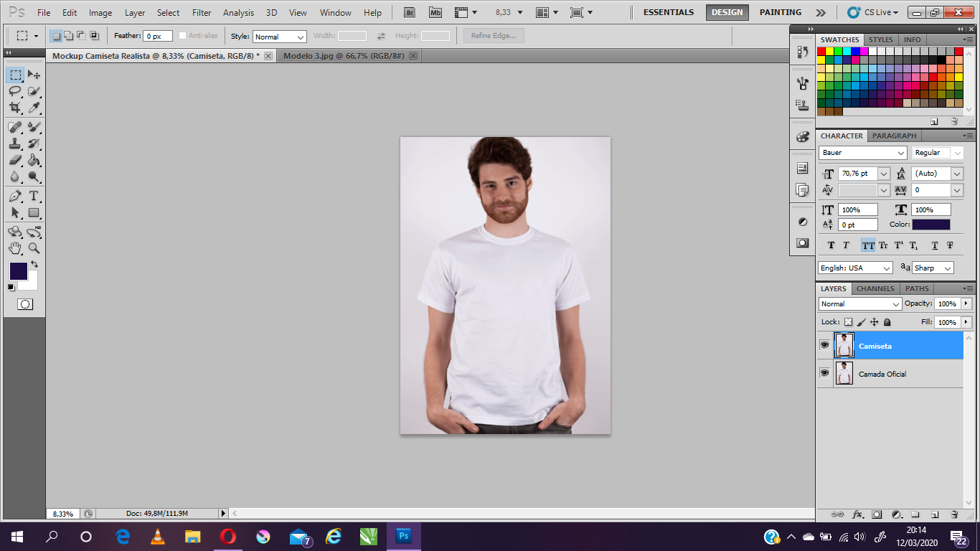Screen dimensions: 980x551
Task: Select the Crop tool
Action: pyautogui.click(x=15, y=108)
